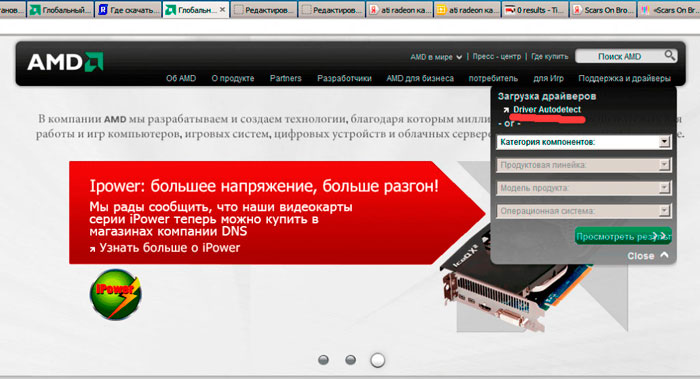Switch to Scars On Bro... tab with Yandex icon
This screenshot has width=700, height=379.
(603, 9)
